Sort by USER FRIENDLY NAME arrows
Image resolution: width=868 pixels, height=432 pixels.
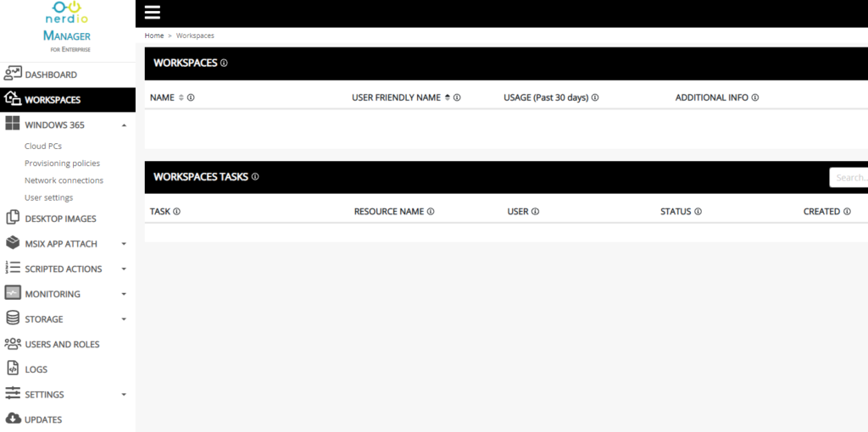click(x=448, y=97)
